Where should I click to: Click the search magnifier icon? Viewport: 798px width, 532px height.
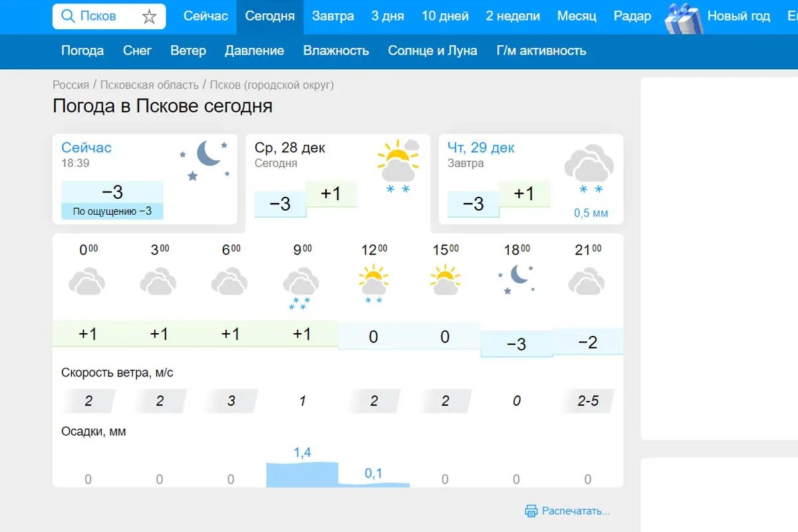(67, 16)
